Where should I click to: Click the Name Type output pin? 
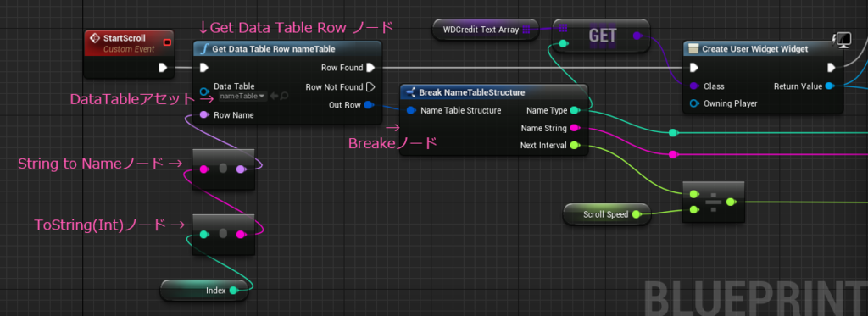pos(575,111)
